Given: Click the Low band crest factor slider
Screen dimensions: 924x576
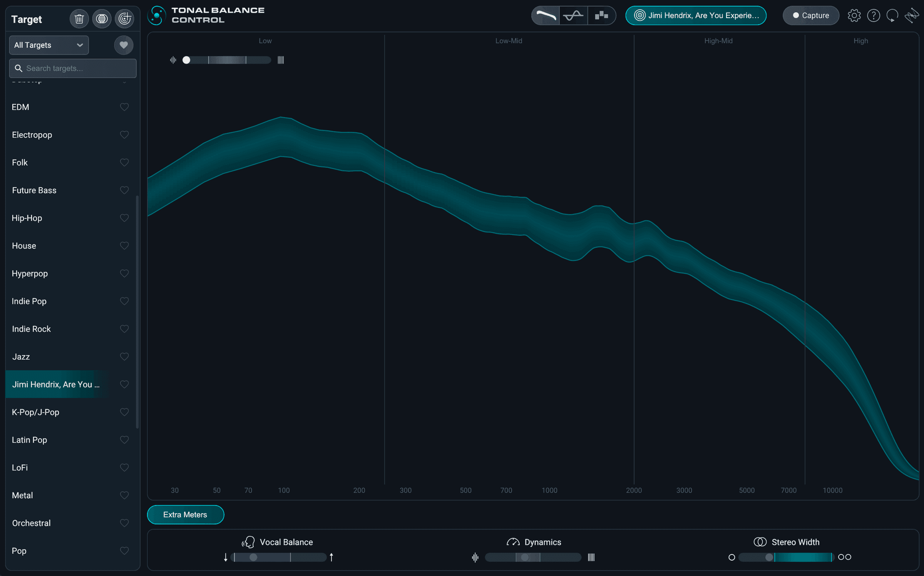Looking at the screenshot, I should (226, 60).
